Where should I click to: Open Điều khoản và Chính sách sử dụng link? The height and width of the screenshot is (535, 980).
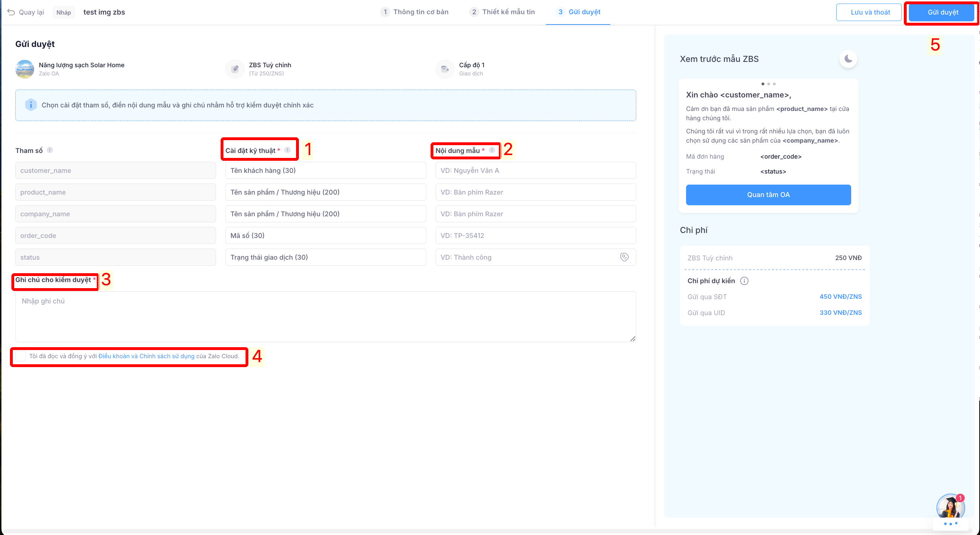click(146, 356)
